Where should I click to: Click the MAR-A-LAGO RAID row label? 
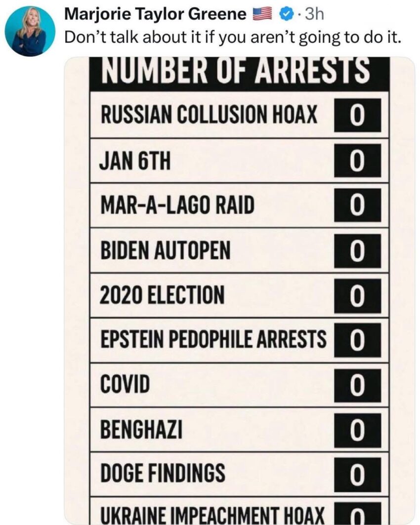pyautogui.click(x=177, y=205)
